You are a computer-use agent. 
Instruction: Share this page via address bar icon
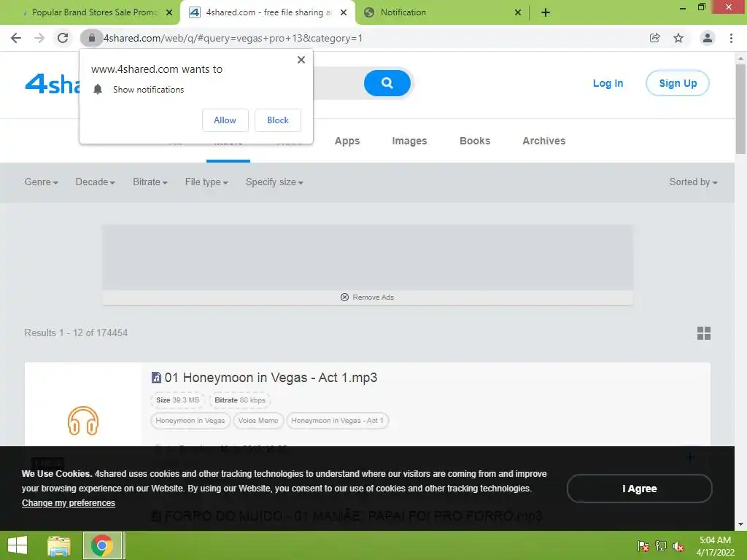pyautogui.click(x=655, y=38)
